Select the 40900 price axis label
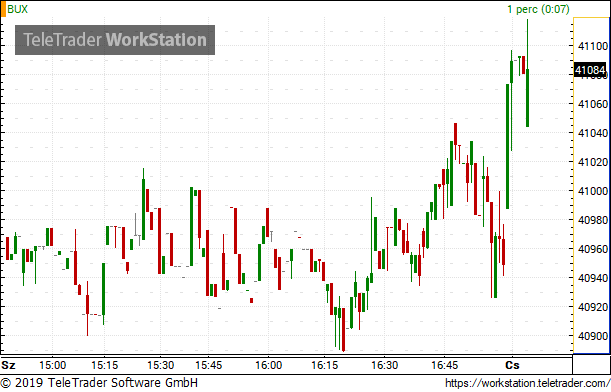Viewport: 611px width, 392px height. click(593, 336)
